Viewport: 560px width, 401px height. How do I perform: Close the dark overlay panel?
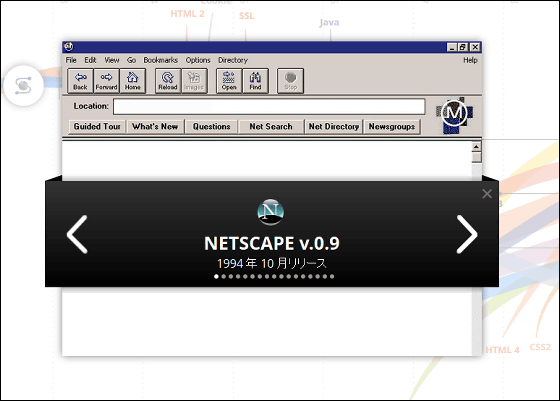(487, 194)
